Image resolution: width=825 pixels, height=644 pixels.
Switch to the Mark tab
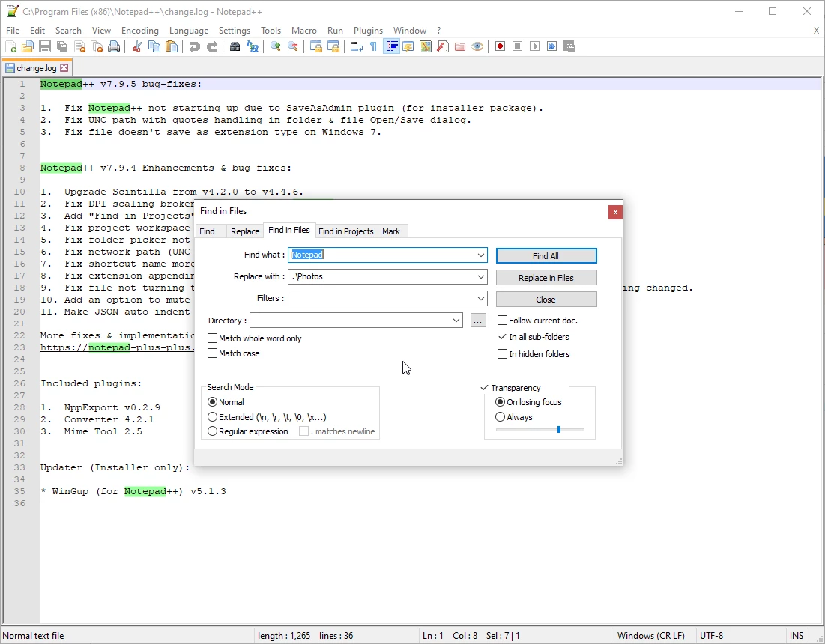tap(391, 231)
